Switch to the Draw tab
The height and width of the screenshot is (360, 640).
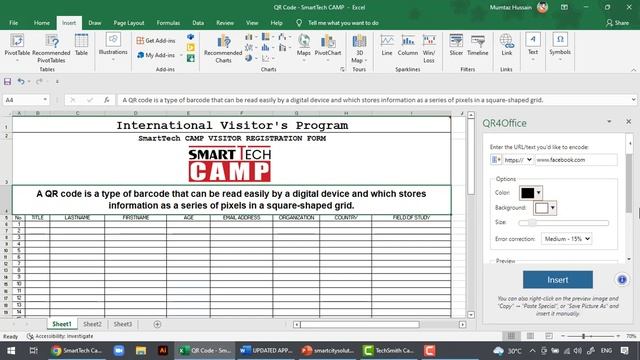point(95,23)
